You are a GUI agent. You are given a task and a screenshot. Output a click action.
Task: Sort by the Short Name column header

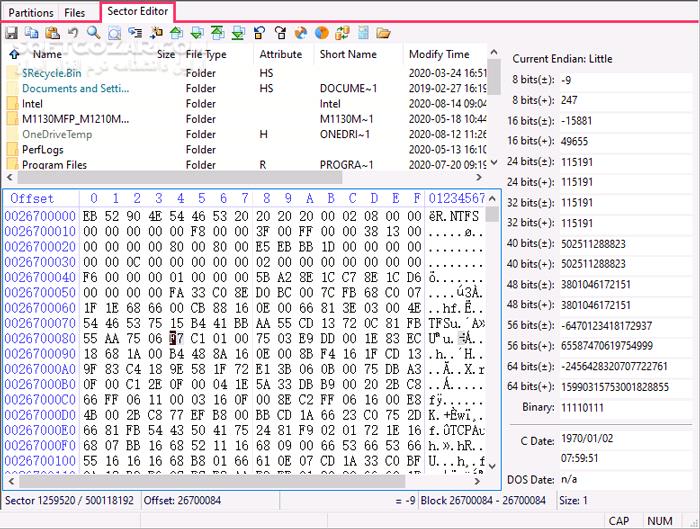(x=348, y=54)
